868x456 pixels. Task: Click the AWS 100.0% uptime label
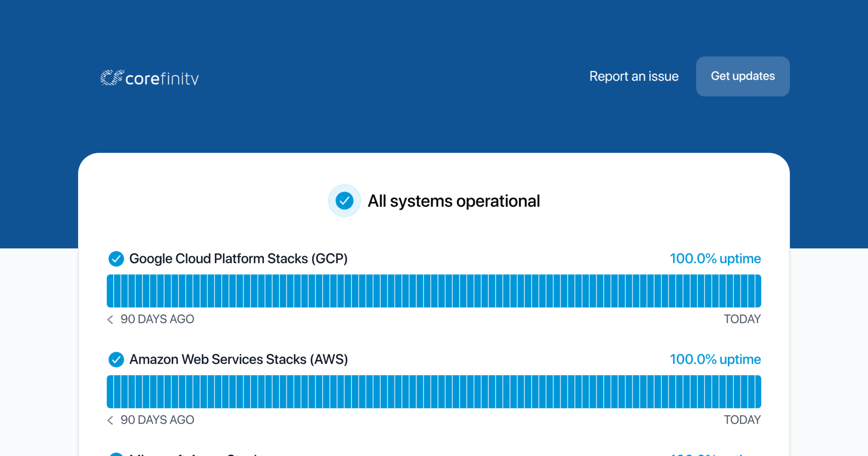pyautogui.click(x=715, y=359)
